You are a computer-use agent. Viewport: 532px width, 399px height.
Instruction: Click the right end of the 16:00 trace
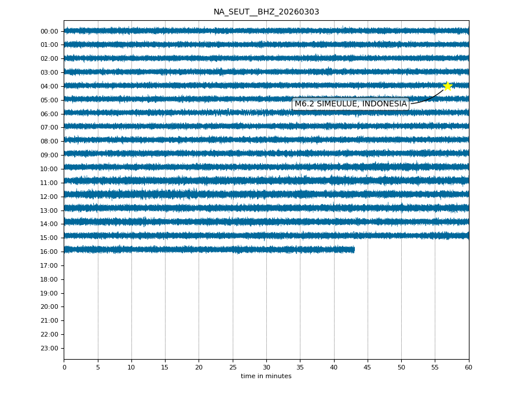354,249
